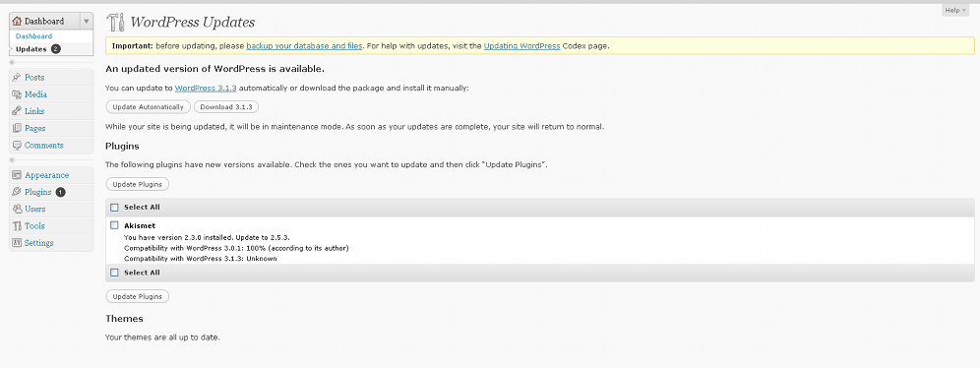Check the top Select All checkbox

114,208
